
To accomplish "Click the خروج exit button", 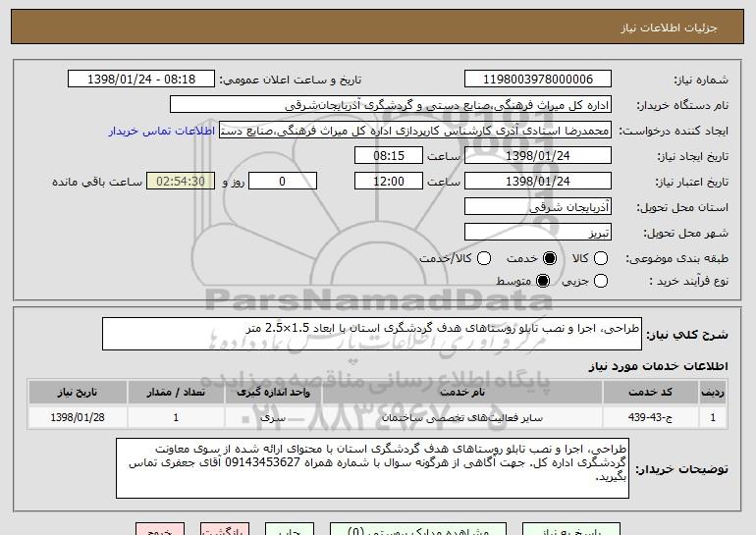I will (x=160, y=530).
